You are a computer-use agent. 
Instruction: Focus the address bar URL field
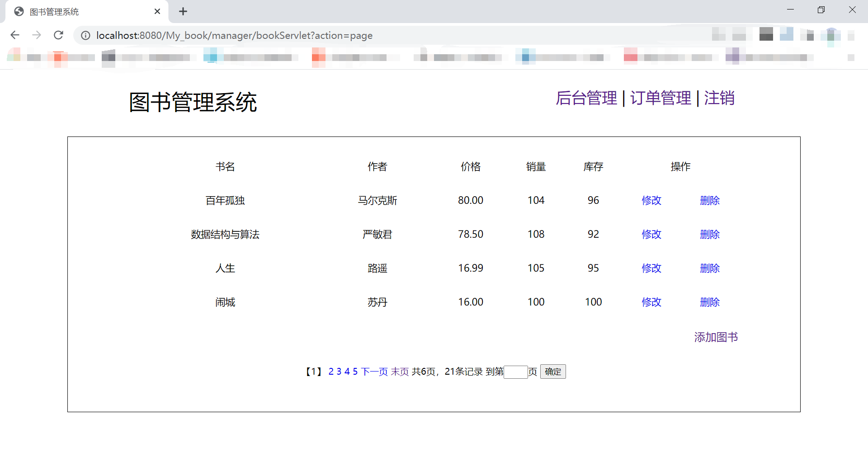point(234,35)
